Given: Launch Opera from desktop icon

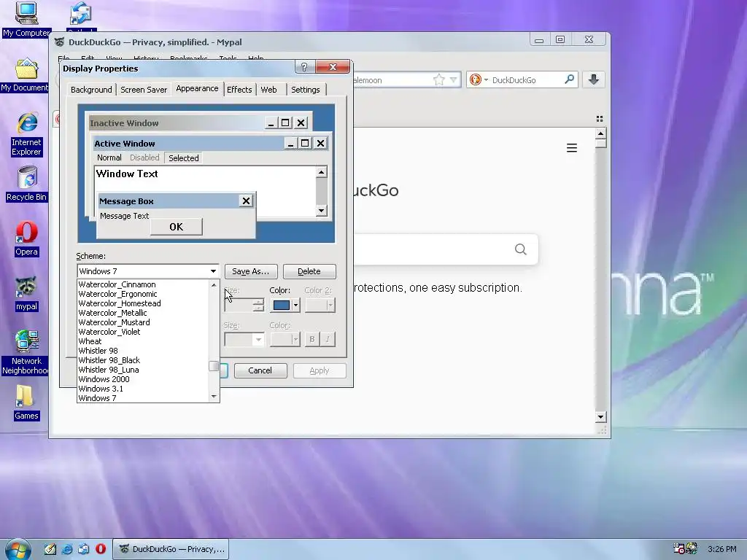Looking at the screenshot, I should click(26, 239).
